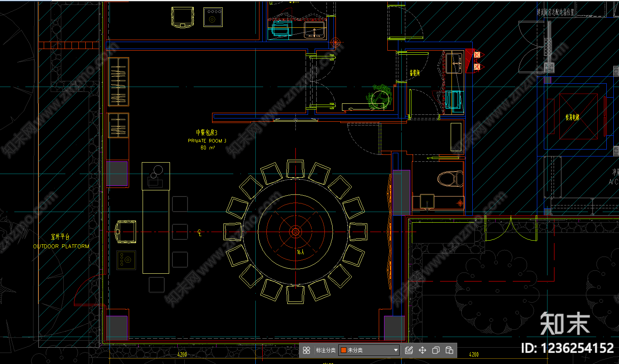Click the OUTDOOR PLATFORM text

(x=61, y=246)
